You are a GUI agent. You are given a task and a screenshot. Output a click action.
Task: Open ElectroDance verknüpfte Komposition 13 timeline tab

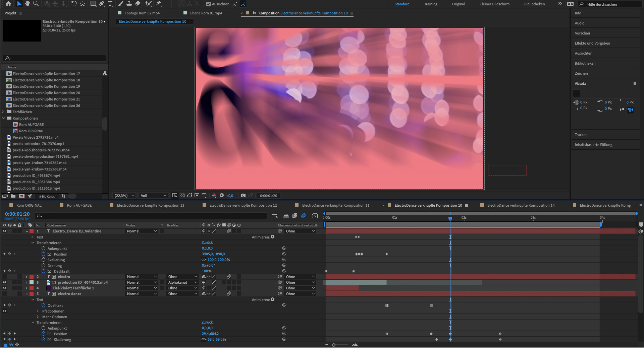pos(151,205)
